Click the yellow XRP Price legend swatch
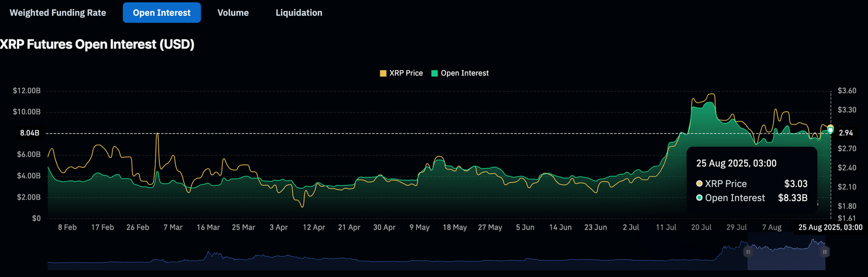 point(383,73)
